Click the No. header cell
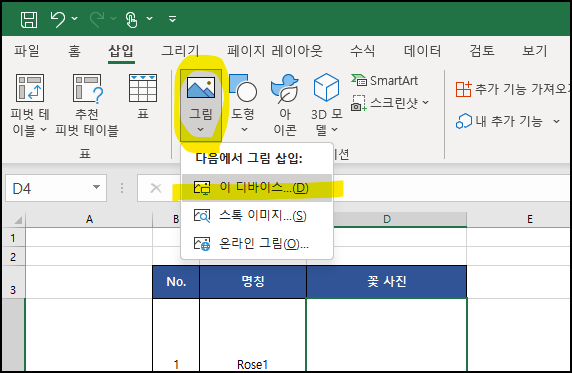 [176, 282]
